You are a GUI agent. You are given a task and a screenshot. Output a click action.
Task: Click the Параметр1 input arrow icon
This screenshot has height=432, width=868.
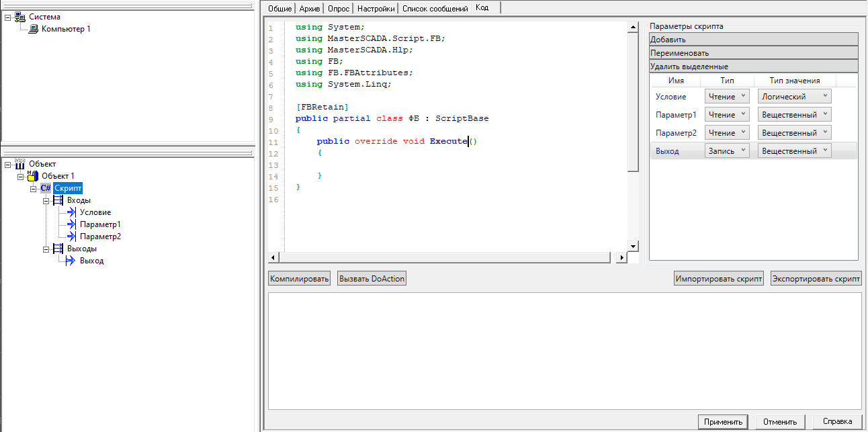(71, 224)
